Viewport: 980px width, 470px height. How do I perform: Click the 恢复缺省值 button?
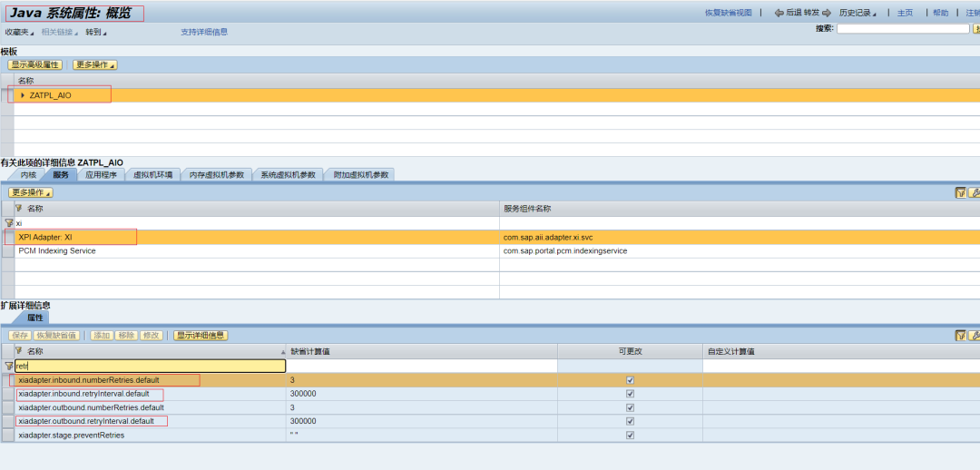(56, 336)
